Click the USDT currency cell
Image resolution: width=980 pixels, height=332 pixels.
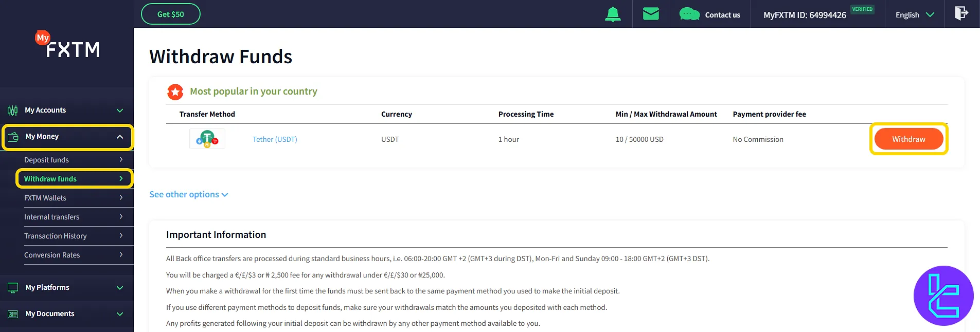[x=390, y=139]
